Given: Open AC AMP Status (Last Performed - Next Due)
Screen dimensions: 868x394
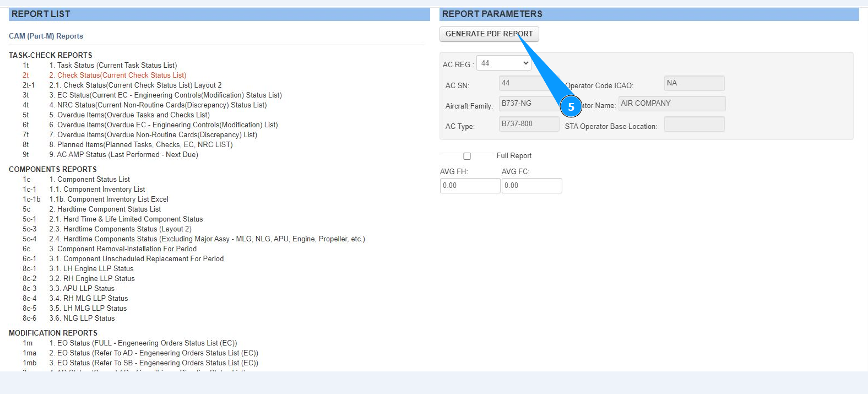Looking at the screenshot, I should tap(123, 155).
